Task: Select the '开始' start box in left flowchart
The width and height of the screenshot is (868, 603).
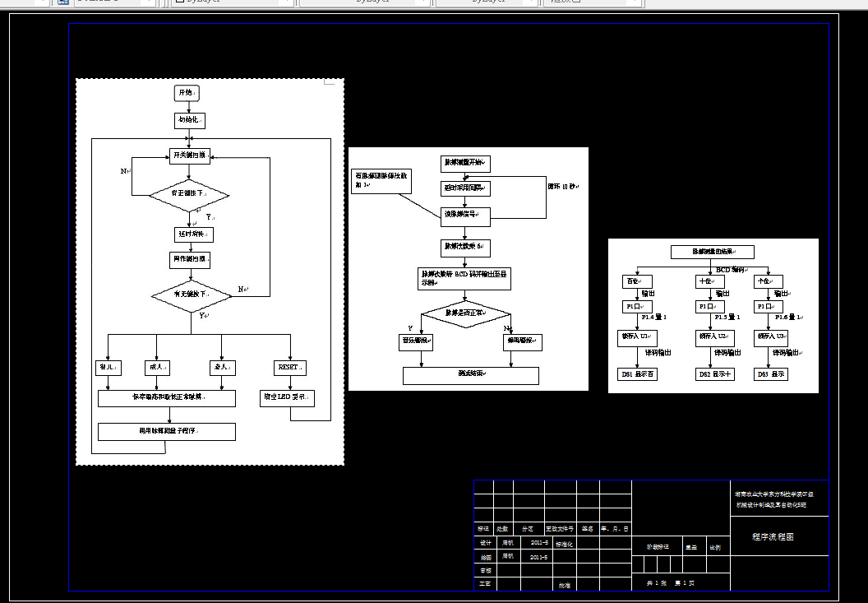Action: (x=187, y=93)
